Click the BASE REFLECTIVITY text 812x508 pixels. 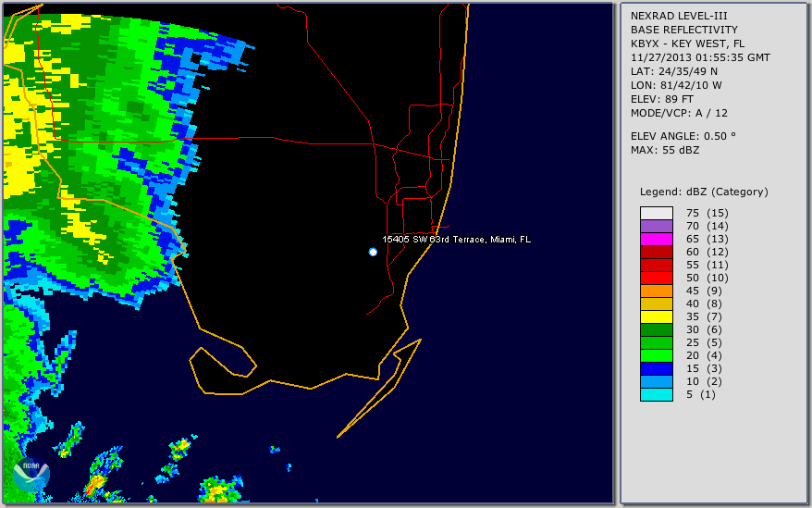click(x=684, y=30)
